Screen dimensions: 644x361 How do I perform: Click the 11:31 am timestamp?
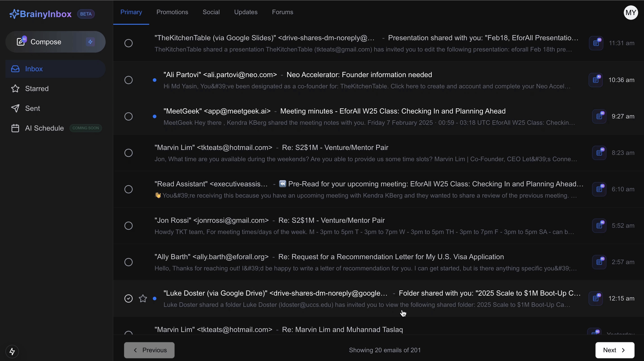(622, 43)
